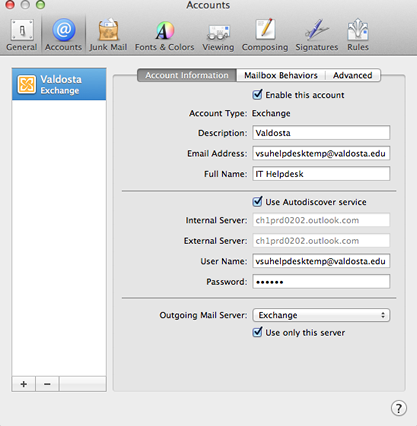The width and height of the screenshot is (417, 426).
Task: Select the Valdosta Exchange account
Action: coord(59,84)
